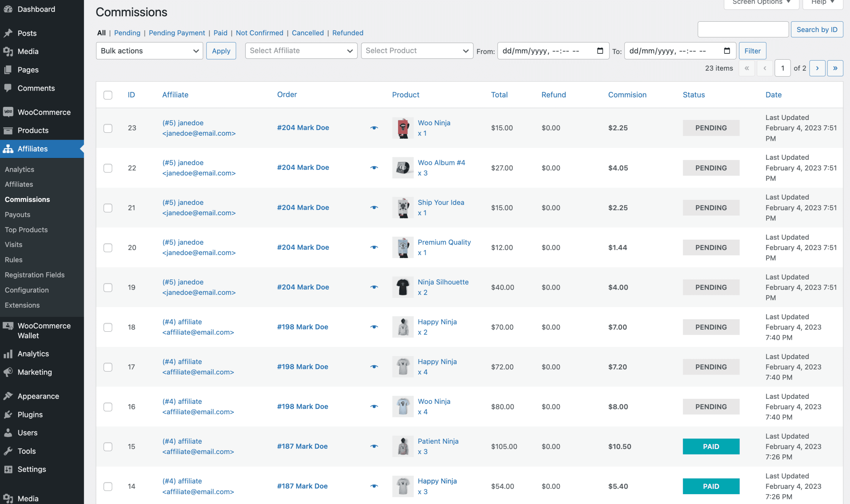Viewport: 850px width, 504px height.
Task: Open WooCommerce from the sidebar icon
Action: pos(8,112)
